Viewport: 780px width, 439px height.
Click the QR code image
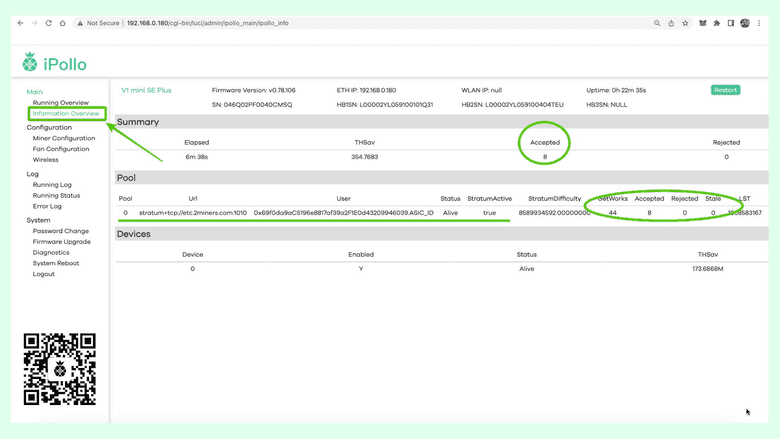[60, 369]
